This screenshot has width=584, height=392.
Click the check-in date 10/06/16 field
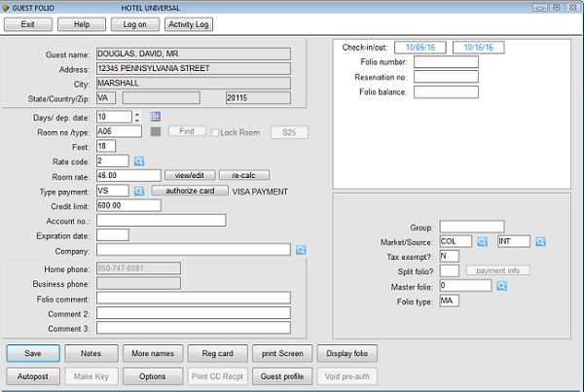[x=420, y=48]
